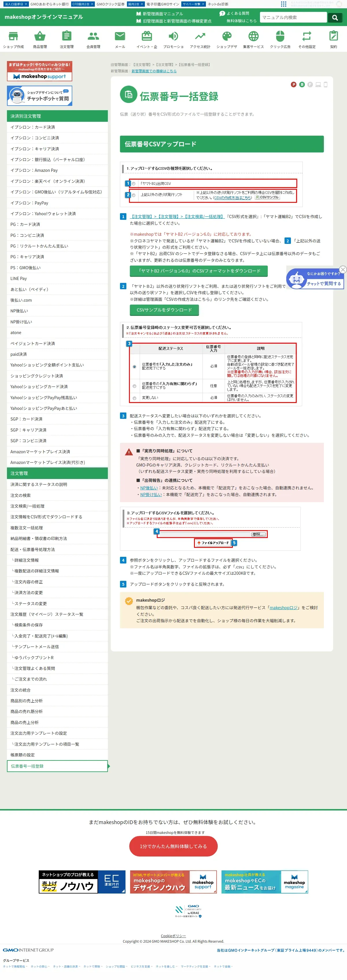Click the PC laptop device icon
This screenshot has width=347, height=980.
pyautogui.click(x=318, y=84)
